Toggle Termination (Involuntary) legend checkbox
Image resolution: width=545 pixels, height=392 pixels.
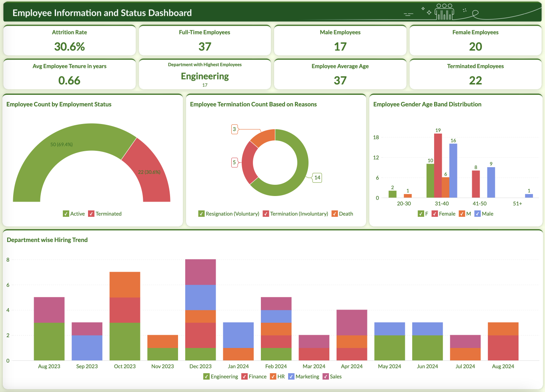coord(266,214)
